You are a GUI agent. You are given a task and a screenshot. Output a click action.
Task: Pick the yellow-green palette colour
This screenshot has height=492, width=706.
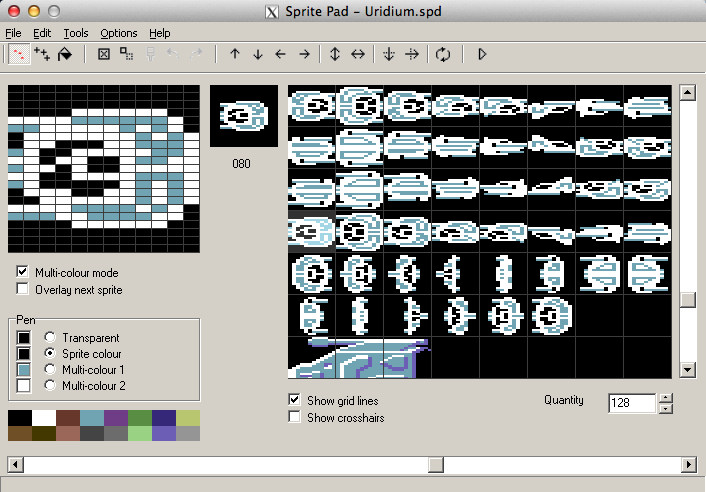188,418
